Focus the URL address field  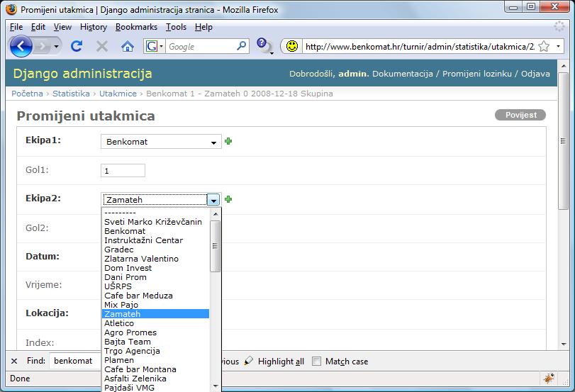tap(420, 47)
